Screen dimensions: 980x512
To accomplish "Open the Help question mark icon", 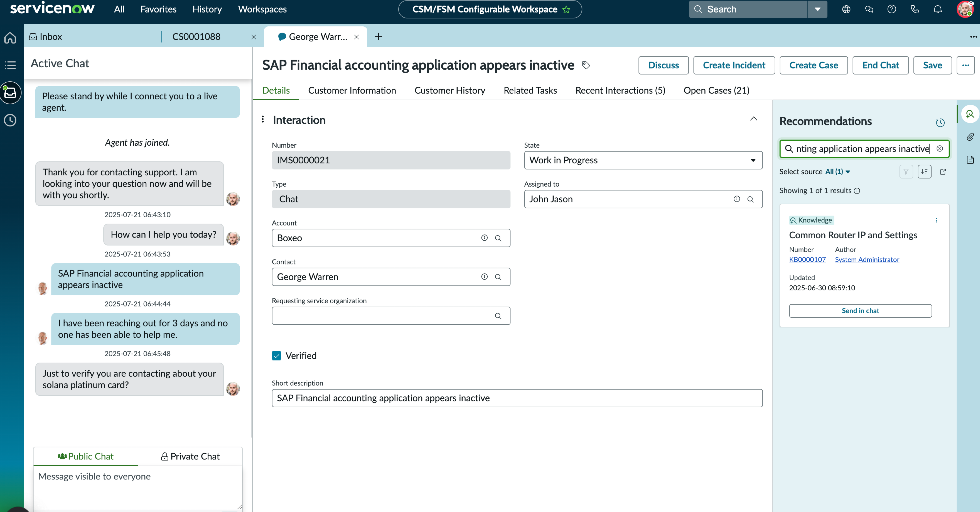I will [x=892, y=9].
